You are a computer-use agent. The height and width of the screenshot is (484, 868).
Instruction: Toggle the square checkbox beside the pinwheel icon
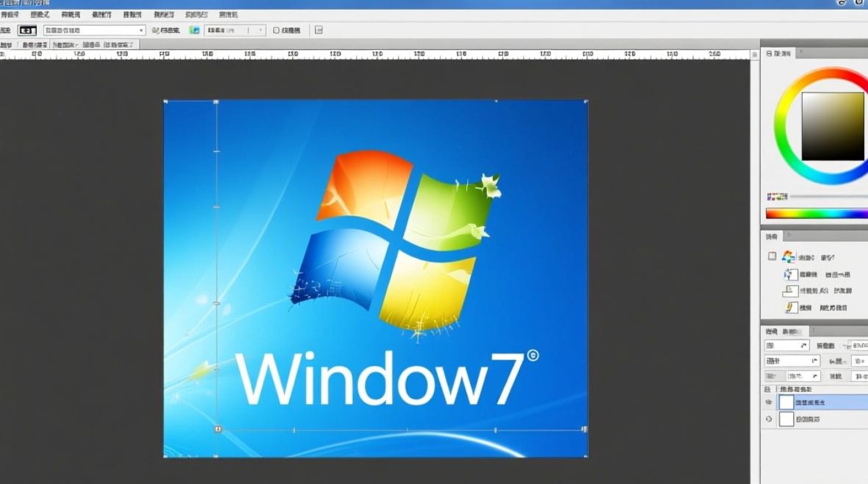[772, 255]
